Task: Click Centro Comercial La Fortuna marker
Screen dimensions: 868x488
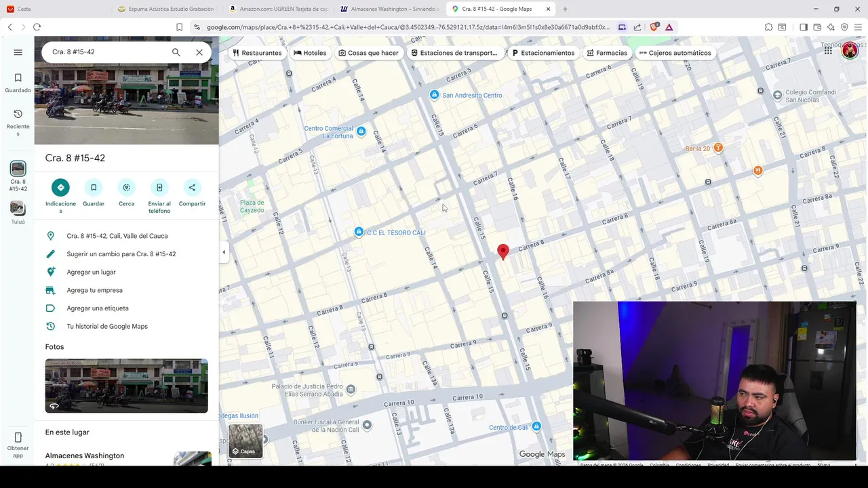Action: (x=361, y=131)
